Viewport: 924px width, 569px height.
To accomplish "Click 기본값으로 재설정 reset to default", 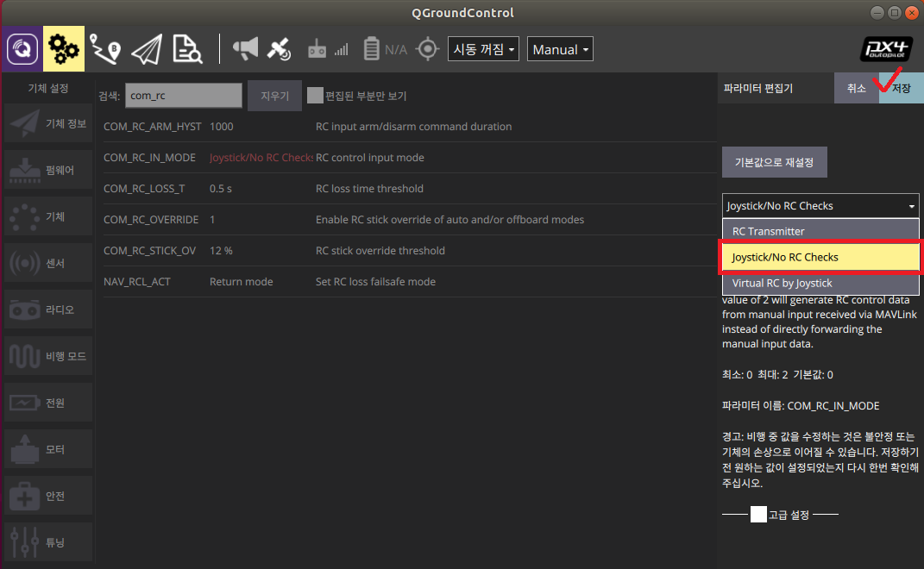I will pos(775,162).
